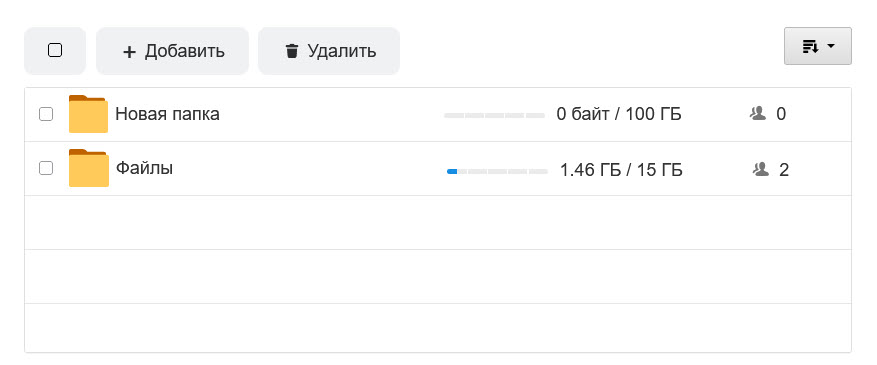The width and height of the screenshot is (877, 365).
Task: Click the Файлы storage usage bar
Action: 497,172
